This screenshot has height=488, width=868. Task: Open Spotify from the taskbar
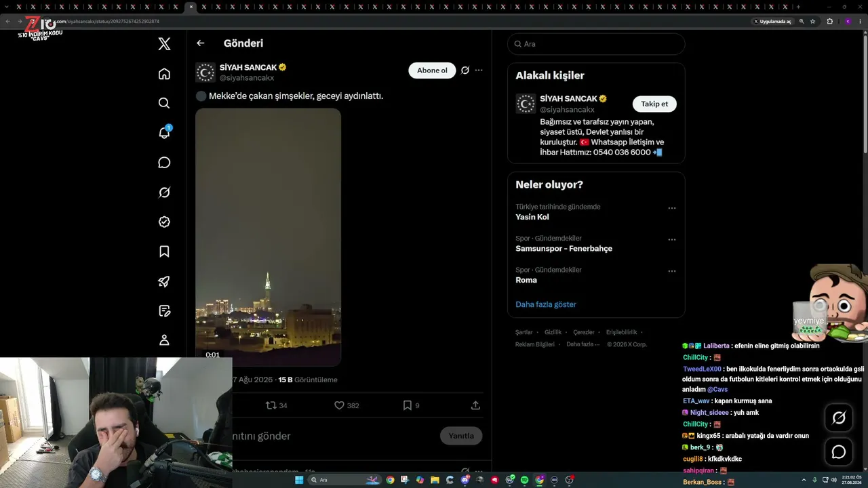524,480
